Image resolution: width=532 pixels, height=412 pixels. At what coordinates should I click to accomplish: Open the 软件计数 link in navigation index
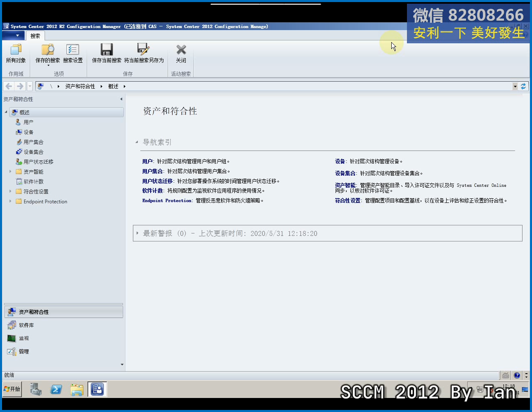152,191
